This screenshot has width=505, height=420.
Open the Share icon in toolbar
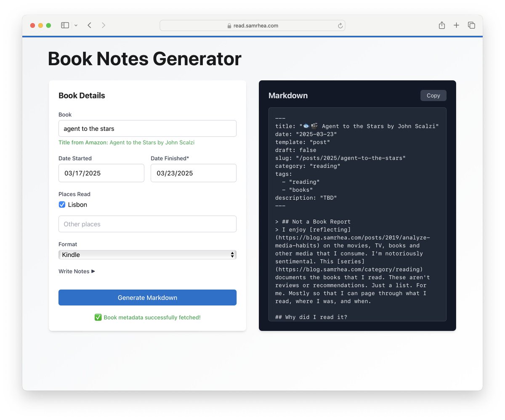(441, 25)
